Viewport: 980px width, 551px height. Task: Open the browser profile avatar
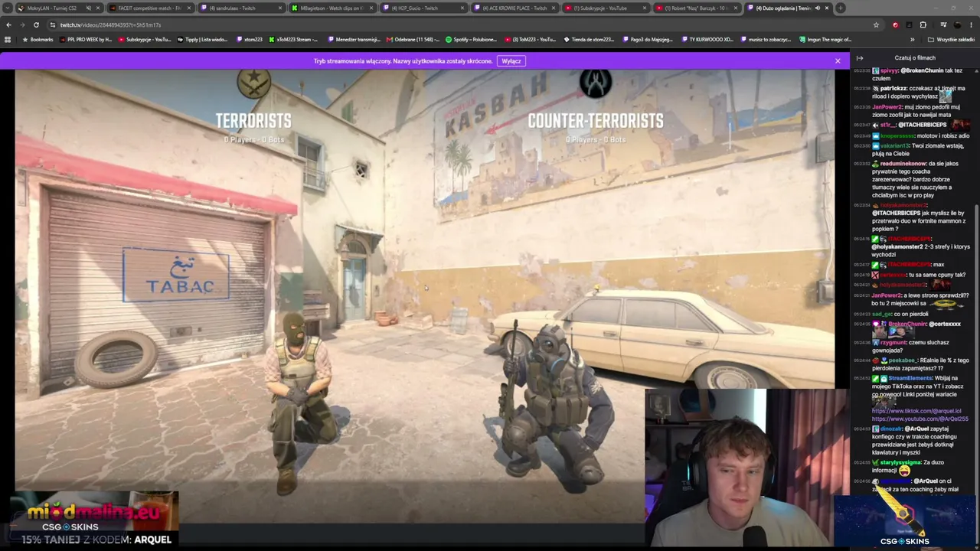pos(957,24)
